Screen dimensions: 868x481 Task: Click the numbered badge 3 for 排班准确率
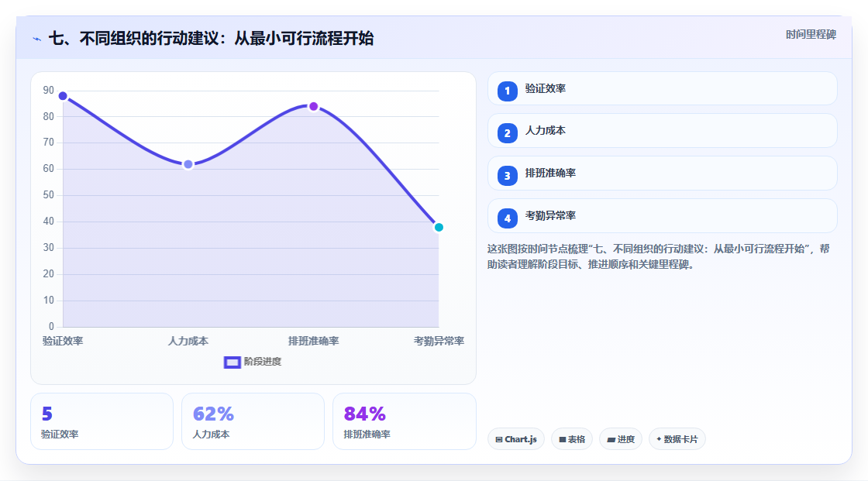[x=507, y=176]
